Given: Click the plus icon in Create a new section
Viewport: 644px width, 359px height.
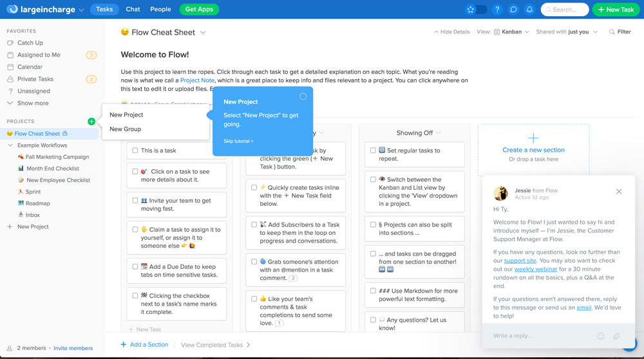Looking at the screenshot, I should (533, 138).
